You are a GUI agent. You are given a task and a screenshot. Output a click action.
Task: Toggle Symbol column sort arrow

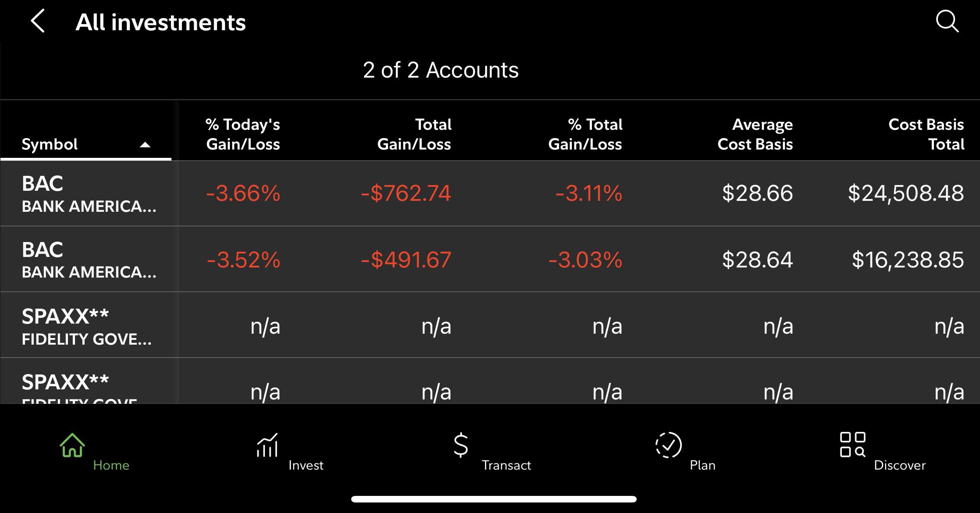145,145
